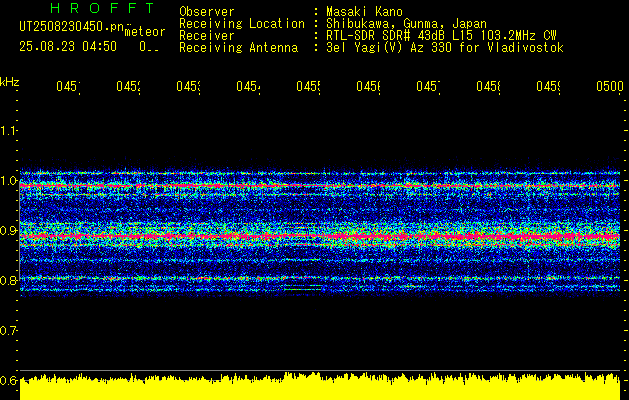Viewport: 629px width, 400px height.
Task: Select the filename UT2508230450.pn text
Action: coord(72,26)
